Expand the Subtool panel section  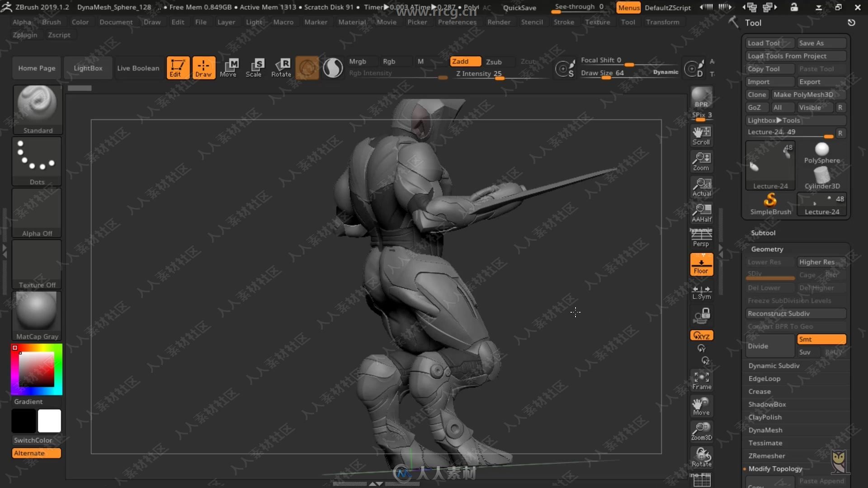pyautogui.click(x=763, y=232)
